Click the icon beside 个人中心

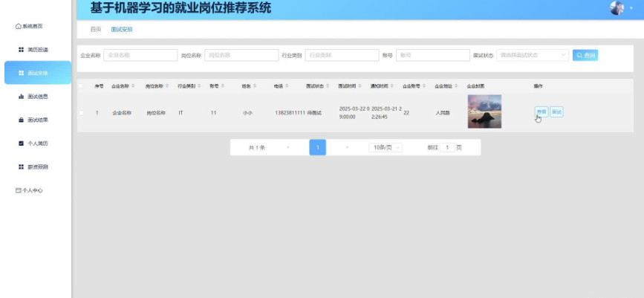pyautogui.click(x=18, y=190)
